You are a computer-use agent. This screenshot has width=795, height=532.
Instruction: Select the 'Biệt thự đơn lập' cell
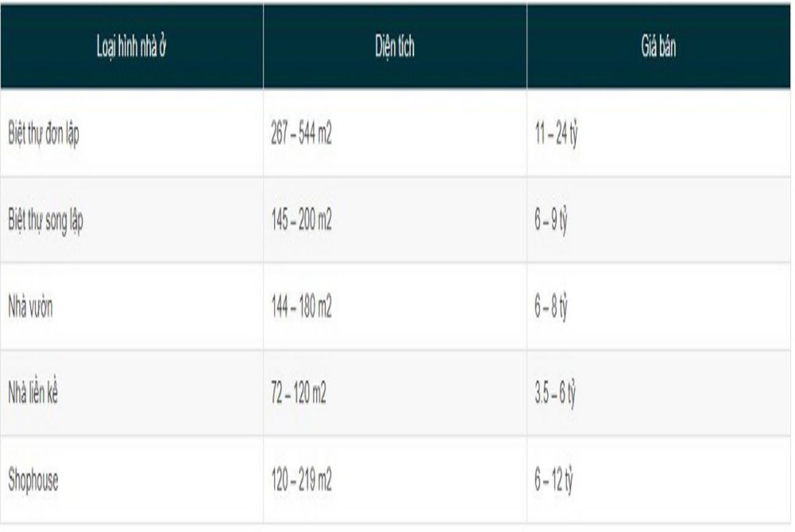(x=43, y=135)
